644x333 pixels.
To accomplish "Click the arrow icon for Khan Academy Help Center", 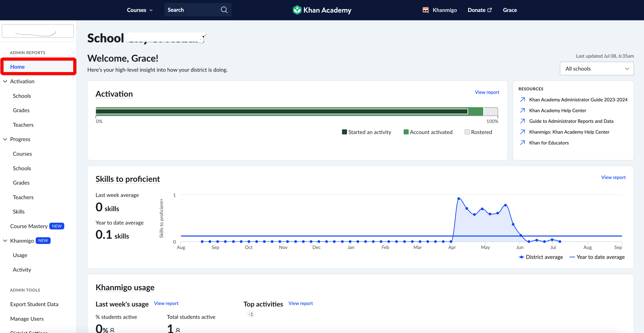I will coord(522,110).
